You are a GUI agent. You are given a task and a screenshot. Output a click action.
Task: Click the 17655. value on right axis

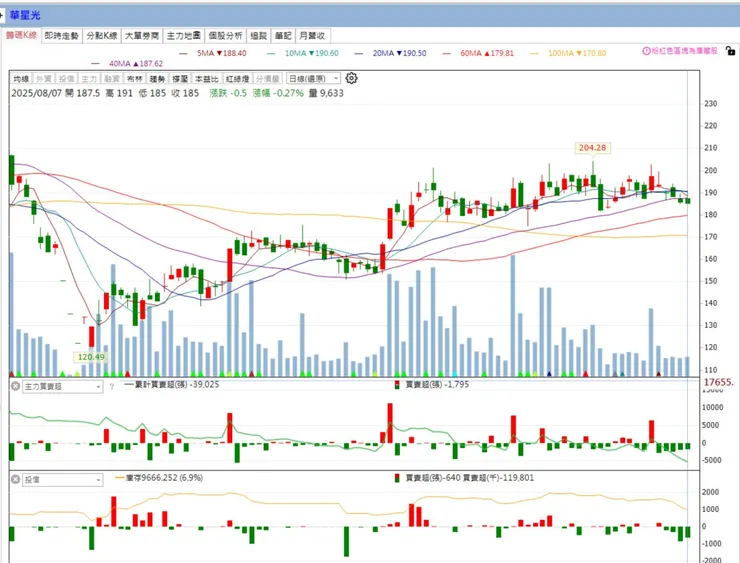point(719,382)
